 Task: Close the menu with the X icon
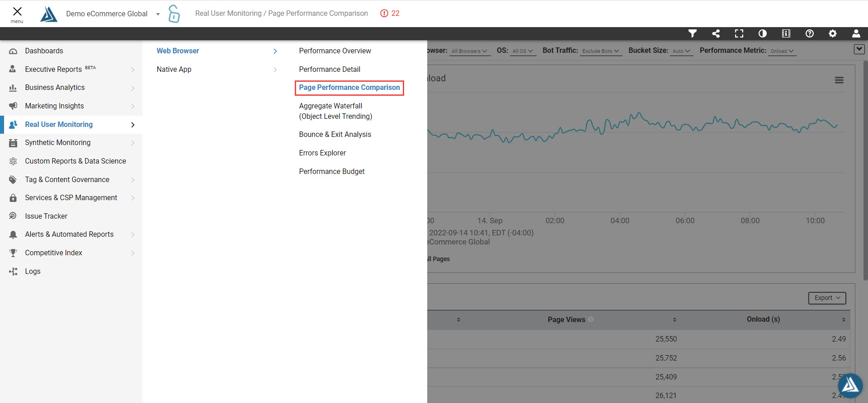pyautogui.click(x=17, y=11)
